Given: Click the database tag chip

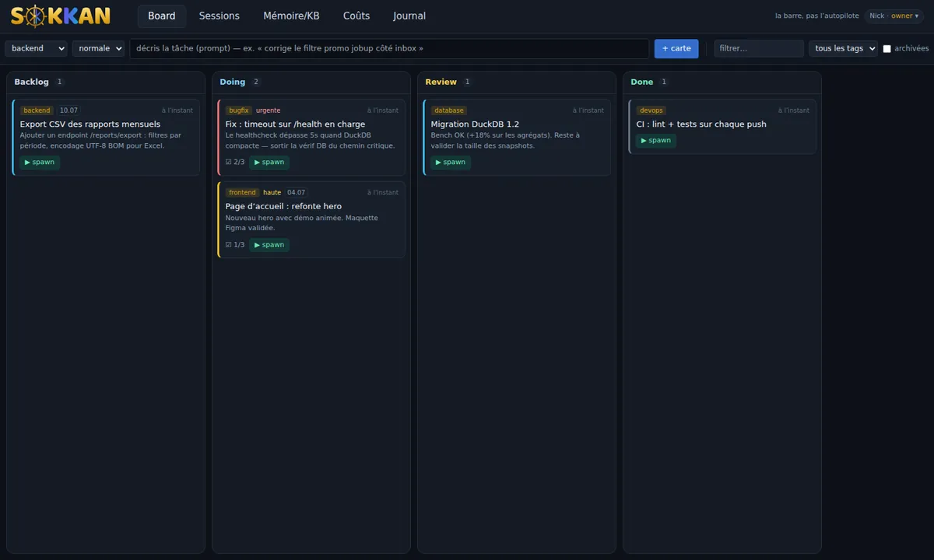Looking at the screenshot, I should click(449, 110).
